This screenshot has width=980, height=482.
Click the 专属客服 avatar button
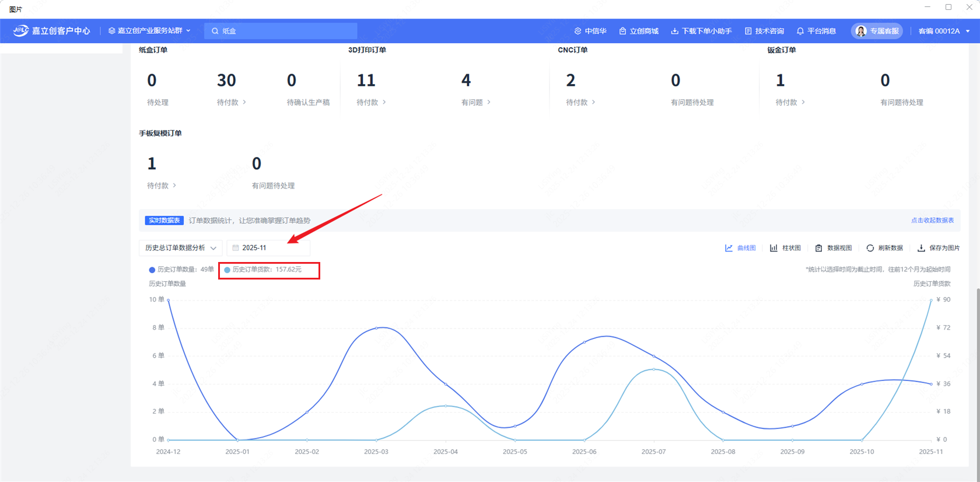877,31
